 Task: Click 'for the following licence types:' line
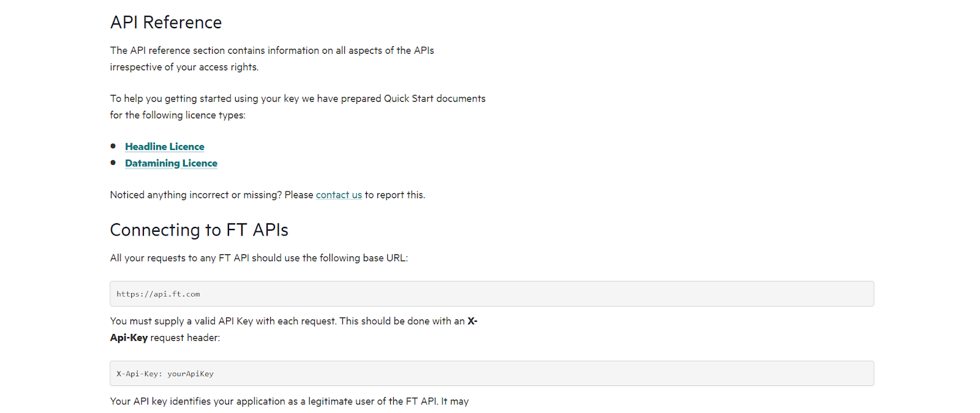click(x=178, y=116)
